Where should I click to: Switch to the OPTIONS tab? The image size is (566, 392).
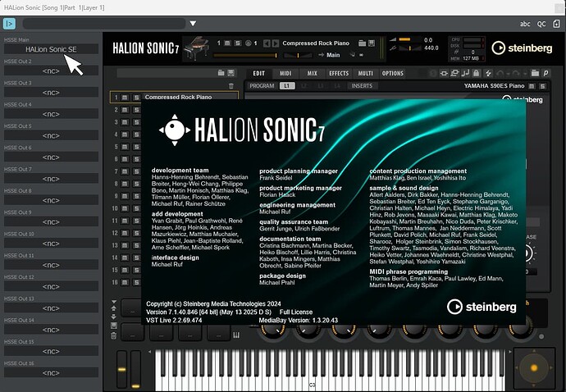(393, 73)
